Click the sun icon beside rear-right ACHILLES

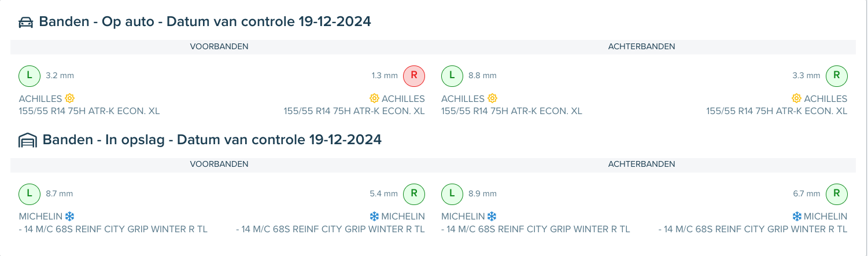pyautogui.click(x=796, y=98)
